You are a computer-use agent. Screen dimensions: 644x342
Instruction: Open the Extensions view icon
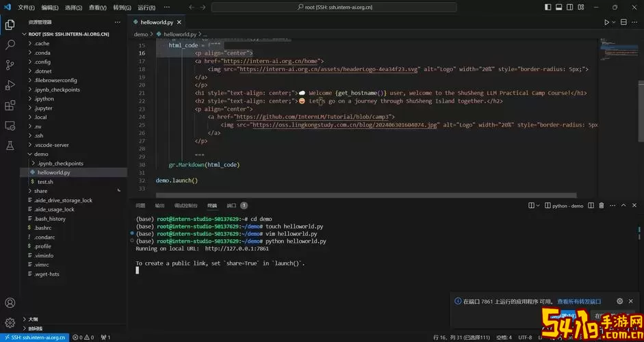click(x=10, y=105)
